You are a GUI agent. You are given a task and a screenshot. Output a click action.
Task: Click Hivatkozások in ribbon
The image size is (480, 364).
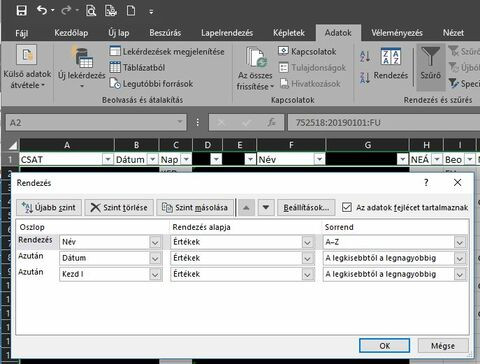pos(310,84)
